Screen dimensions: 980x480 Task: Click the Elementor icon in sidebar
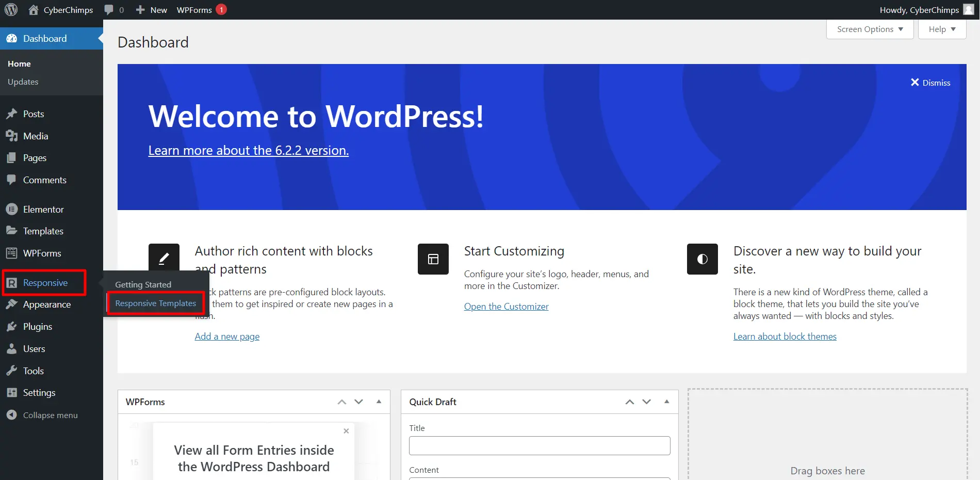12,209
